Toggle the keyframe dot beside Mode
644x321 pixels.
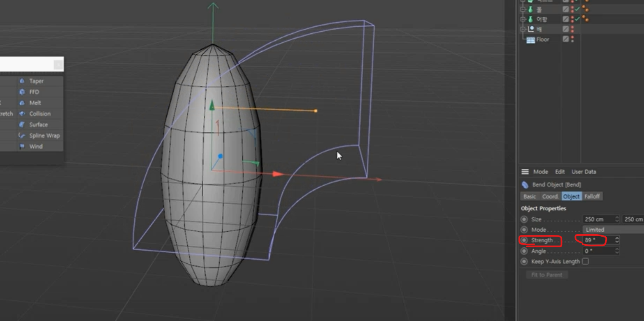[524, 230]
